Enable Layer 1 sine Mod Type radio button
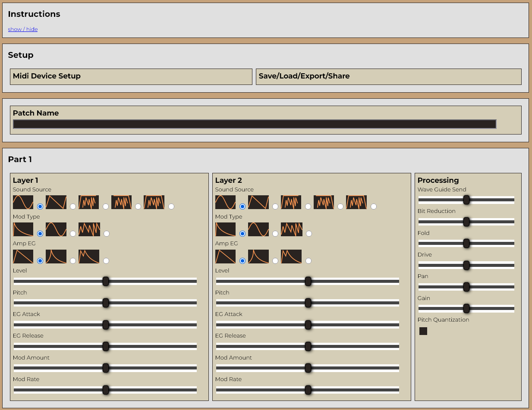The image size is (532, 410). [x=73, y=234]
